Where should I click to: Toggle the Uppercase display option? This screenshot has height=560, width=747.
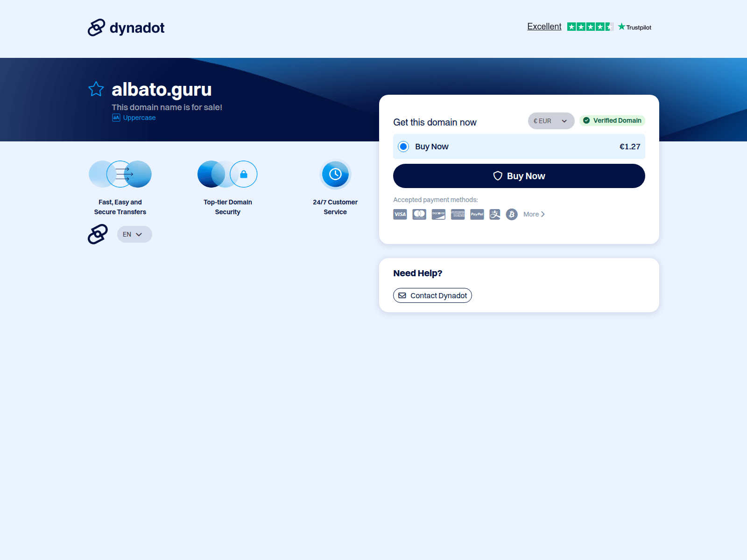(134, 118)
